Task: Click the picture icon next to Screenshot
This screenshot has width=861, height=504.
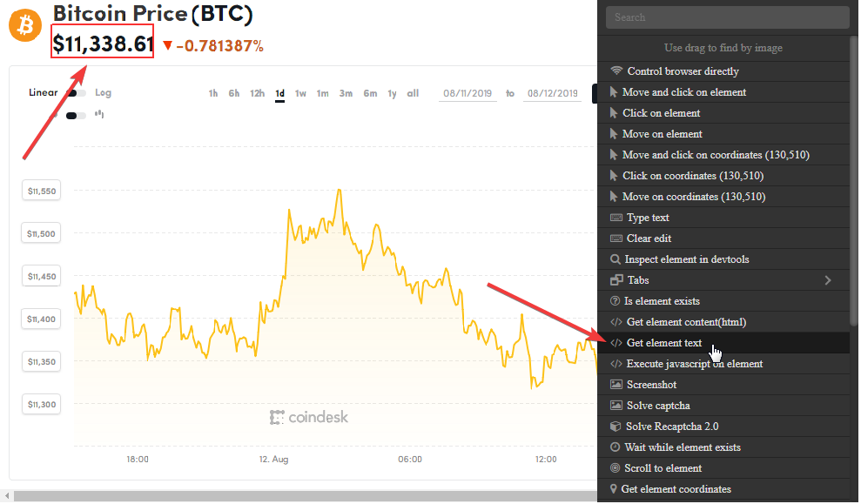Action: coord(616,385)
